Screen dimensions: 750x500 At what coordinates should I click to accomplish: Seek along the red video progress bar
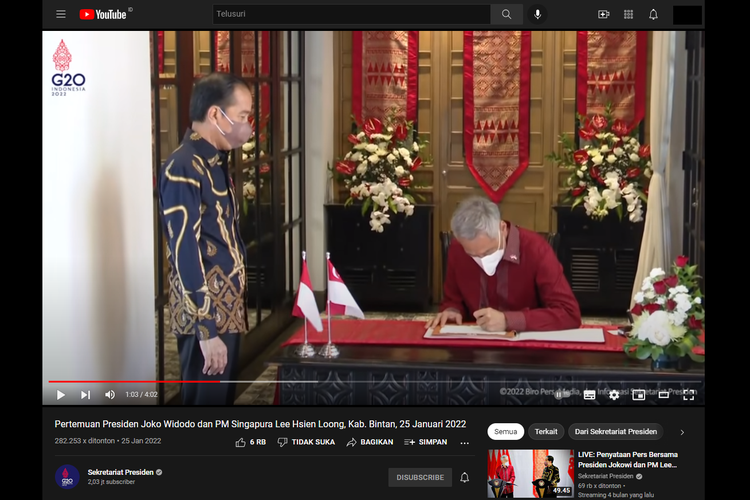134,381
